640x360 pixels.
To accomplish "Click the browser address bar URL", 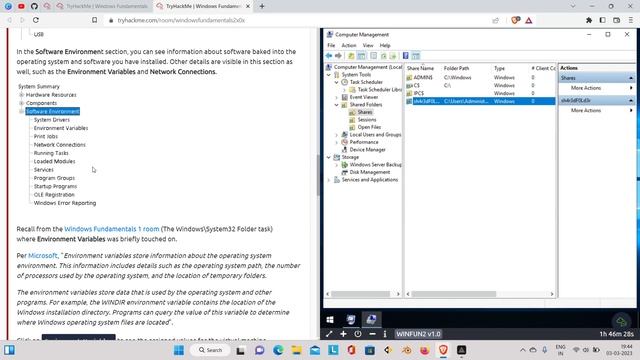I will 181,20.
